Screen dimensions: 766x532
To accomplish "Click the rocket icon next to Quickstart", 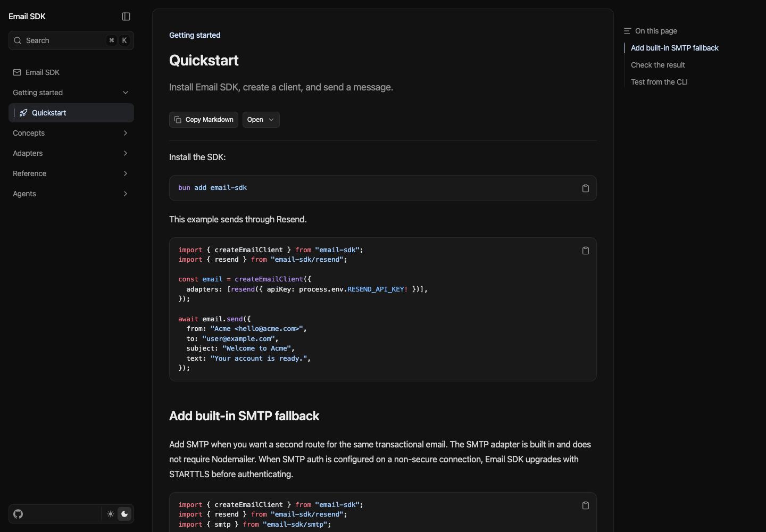I will click(x=23, y=113).
